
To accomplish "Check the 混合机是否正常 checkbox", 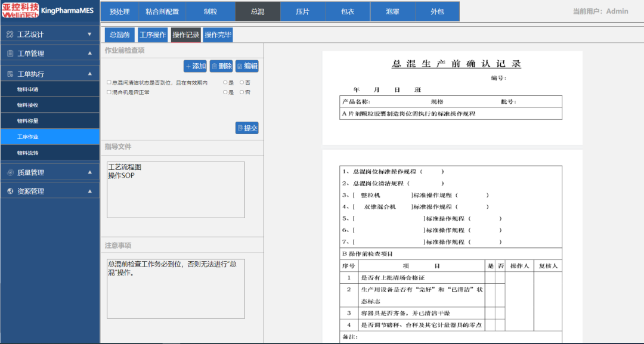I will coord(109,92).
